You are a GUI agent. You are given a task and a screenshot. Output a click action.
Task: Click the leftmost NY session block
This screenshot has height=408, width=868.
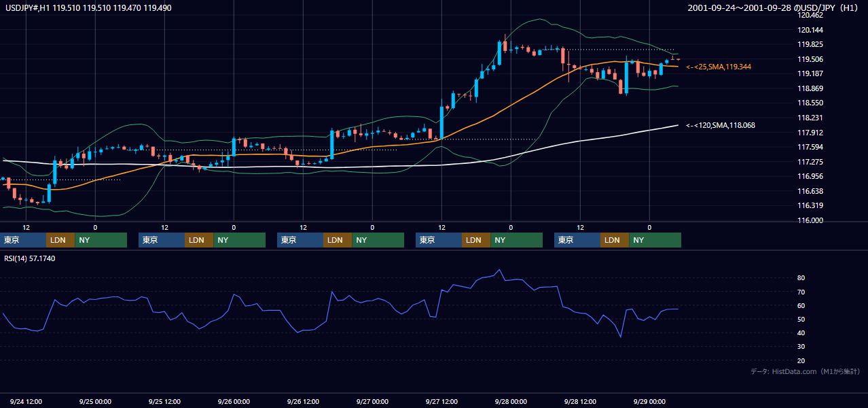[101, 240]
